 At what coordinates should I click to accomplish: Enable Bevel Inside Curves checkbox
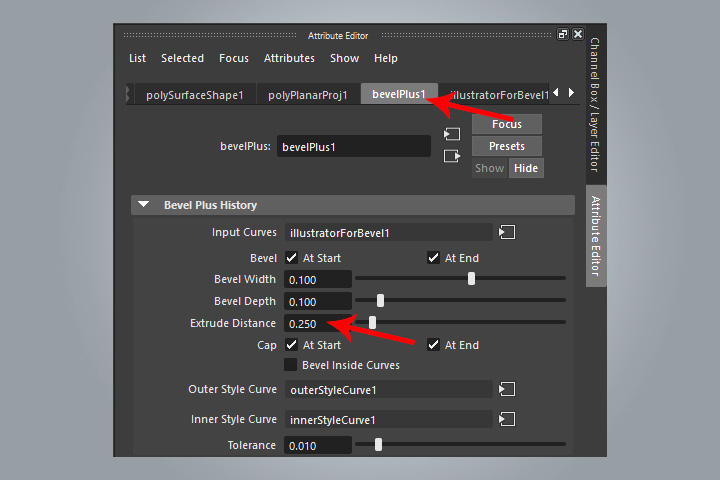point(291,365)
